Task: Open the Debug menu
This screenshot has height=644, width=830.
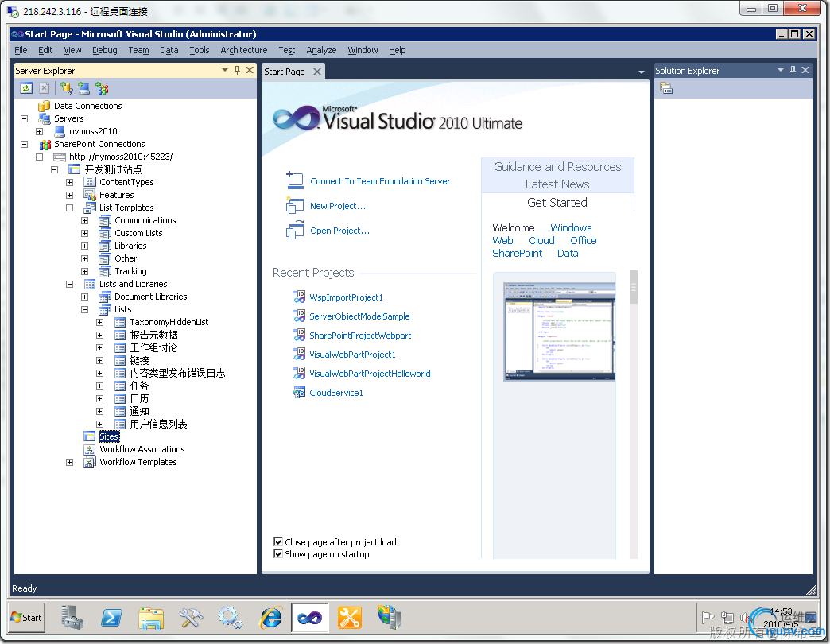Action: (105, 50)
